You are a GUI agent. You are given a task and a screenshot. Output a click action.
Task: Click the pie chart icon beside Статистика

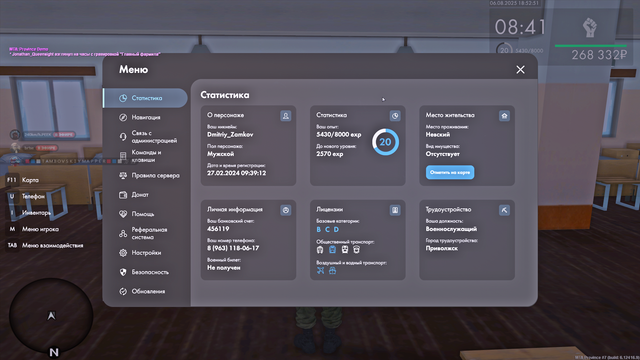click(123, 98)
